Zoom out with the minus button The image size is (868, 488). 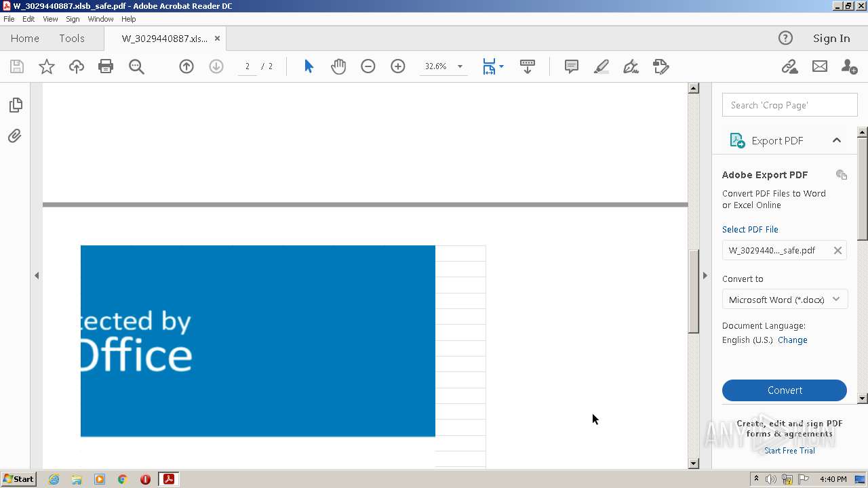368,66
